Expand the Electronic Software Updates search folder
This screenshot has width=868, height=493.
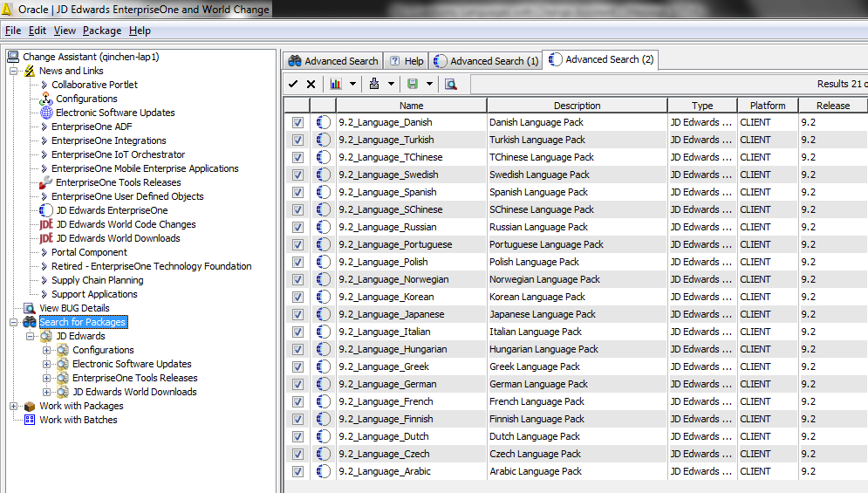click(x=46, y=364)
